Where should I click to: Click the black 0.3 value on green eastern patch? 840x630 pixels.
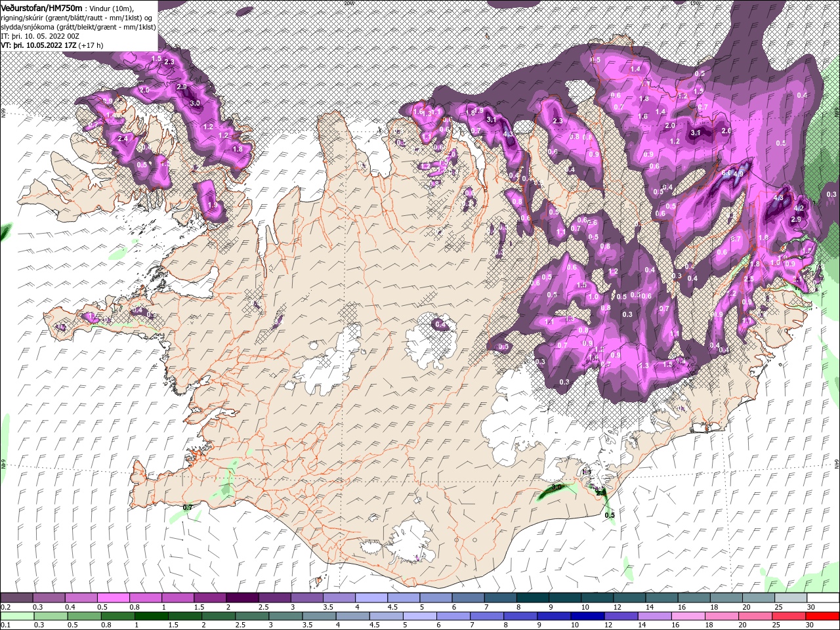[831, 194]
